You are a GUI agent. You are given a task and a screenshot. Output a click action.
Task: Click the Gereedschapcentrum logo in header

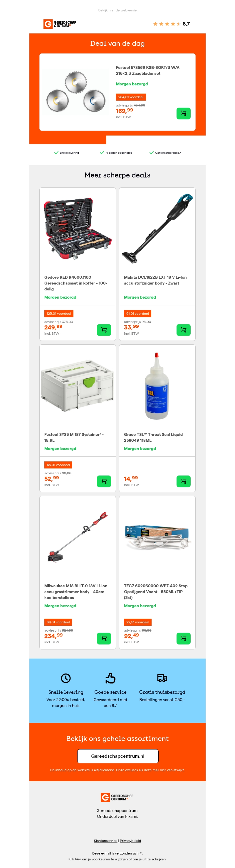pos(60,24)
